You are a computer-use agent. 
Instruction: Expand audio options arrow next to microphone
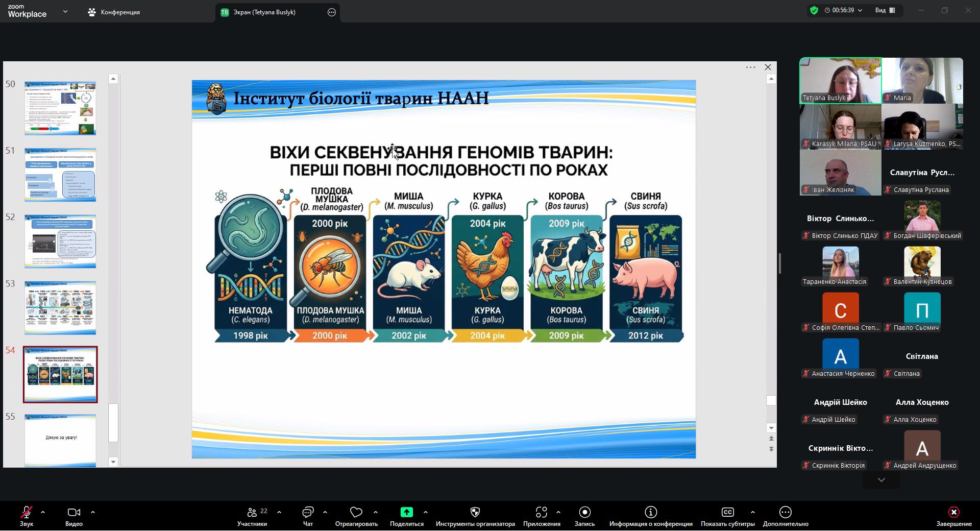(43, 512)
